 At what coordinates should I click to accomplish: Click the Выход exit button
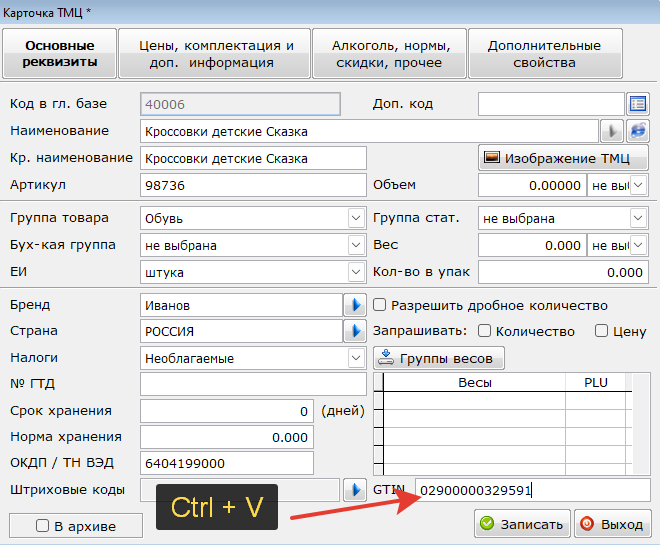click(613, 524)
